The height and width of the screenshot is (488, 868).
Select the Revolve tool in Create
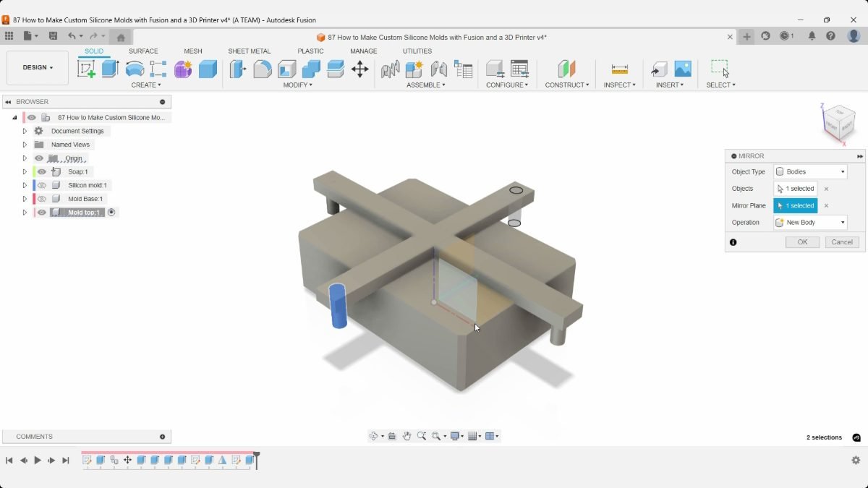135,69
